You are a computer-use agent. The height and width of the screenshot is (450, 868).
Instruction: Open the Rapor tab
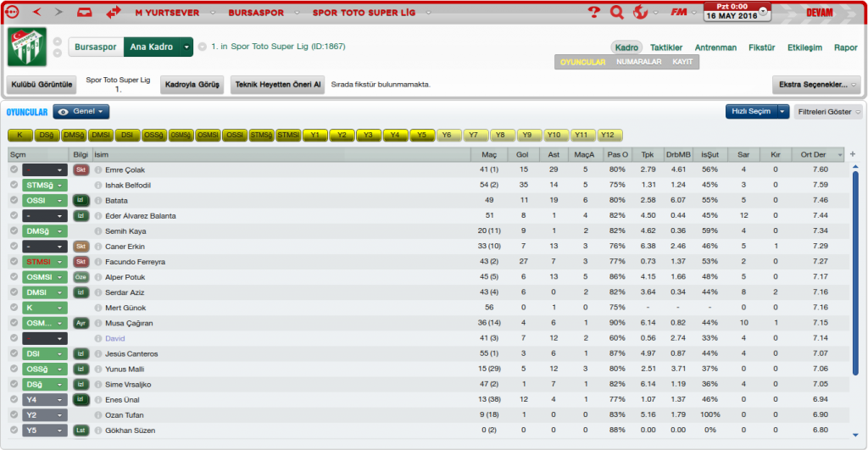point(845,47)
